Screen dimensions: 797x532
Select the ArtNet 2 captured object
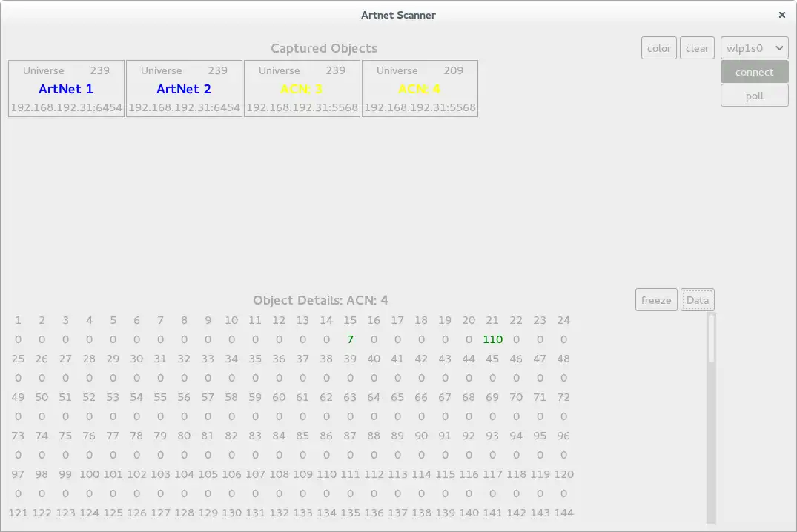(184, 89)
